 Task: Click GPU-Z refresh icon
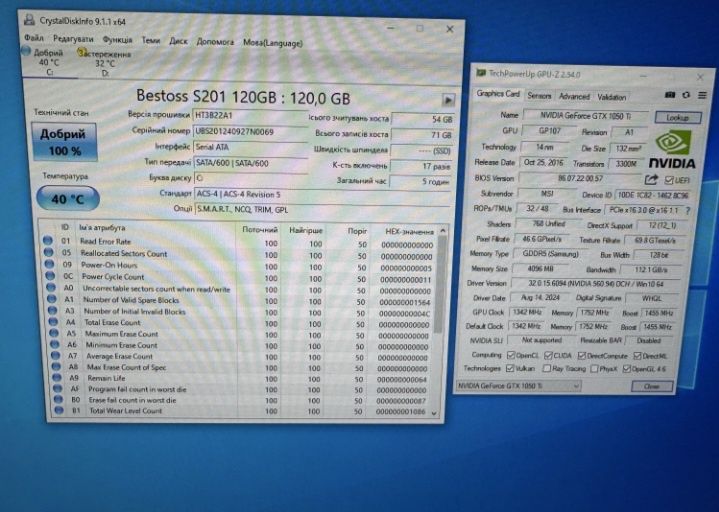686,95
